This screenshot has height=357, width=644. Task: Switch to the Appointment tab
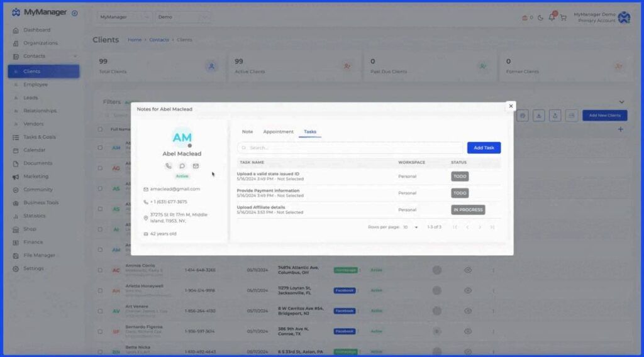pos(278,132)
